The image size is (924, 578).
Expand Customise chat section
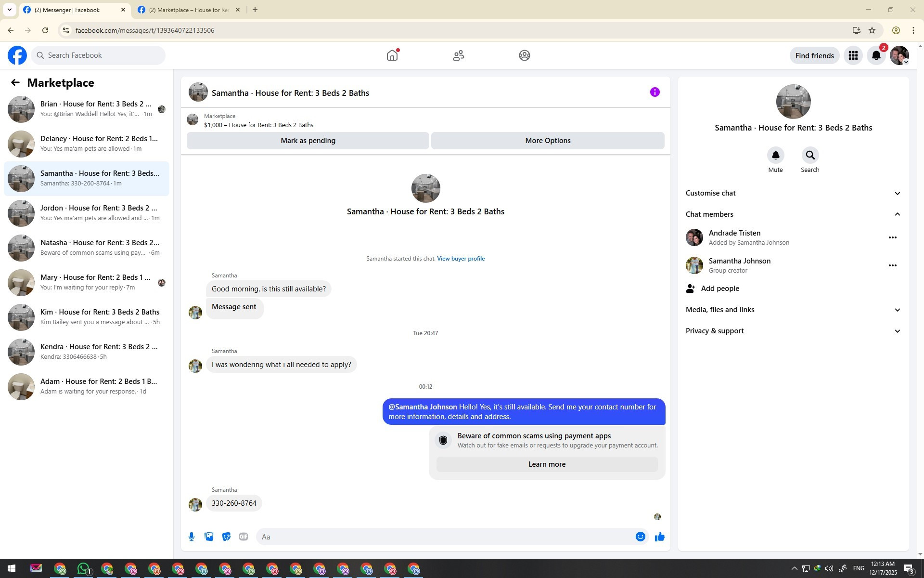(x=793, y=193)
